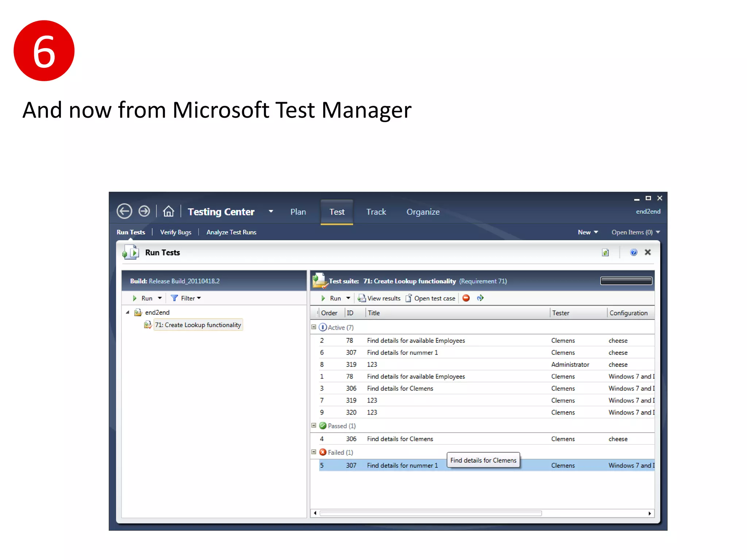Sort by the Tester column header
Image resolution: width=747 pixels, height=560 pixels.
point(578,313)
